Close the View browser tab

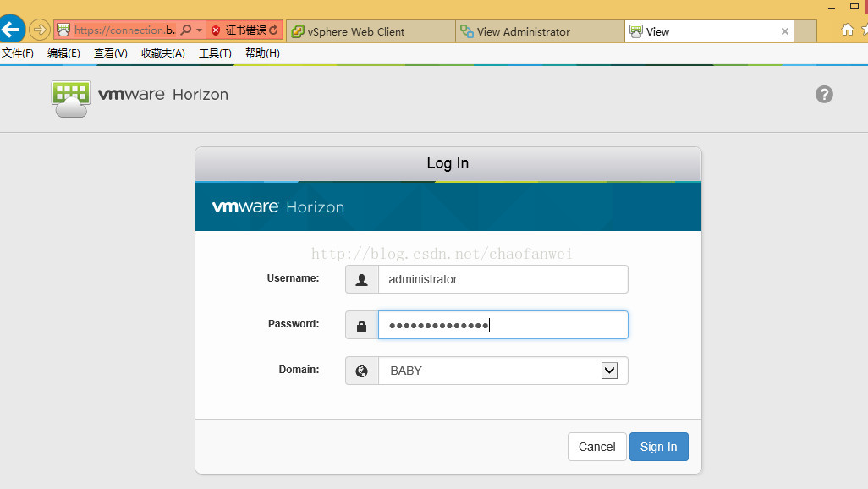point(785,31)
